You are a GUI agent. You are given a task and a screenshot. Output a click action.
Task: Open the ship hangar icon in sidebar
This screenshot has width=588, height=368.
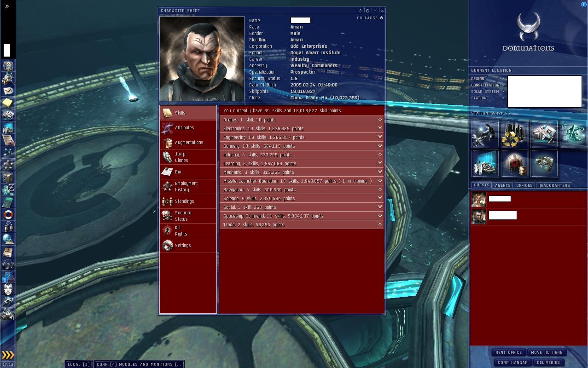[8, 301]
